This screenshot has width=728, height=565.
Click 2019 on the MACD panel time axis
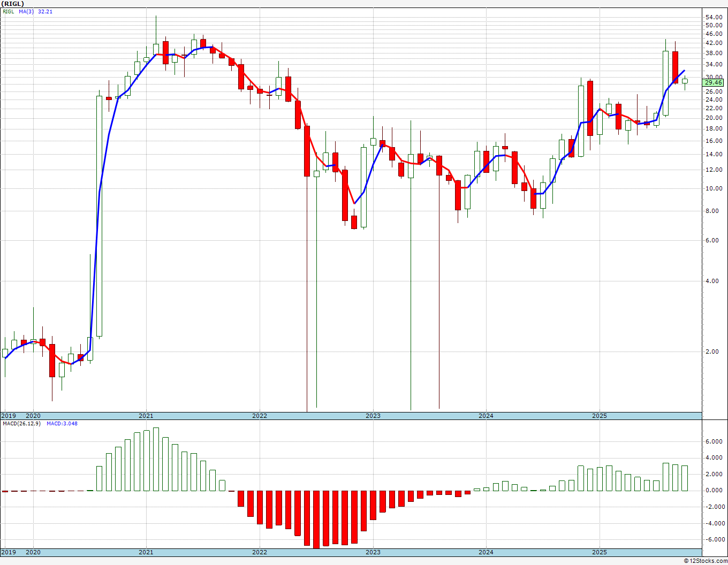pos(8,552)
